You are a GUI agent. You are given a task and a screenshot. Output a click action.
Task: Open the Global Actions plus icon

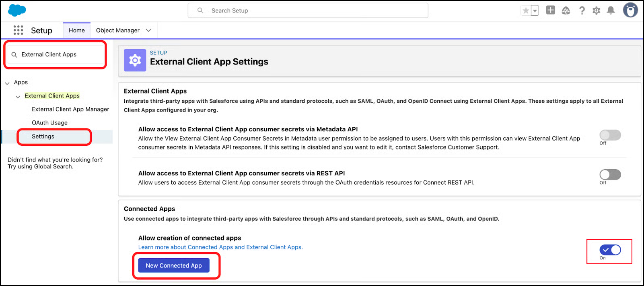[x=550, y=10]
